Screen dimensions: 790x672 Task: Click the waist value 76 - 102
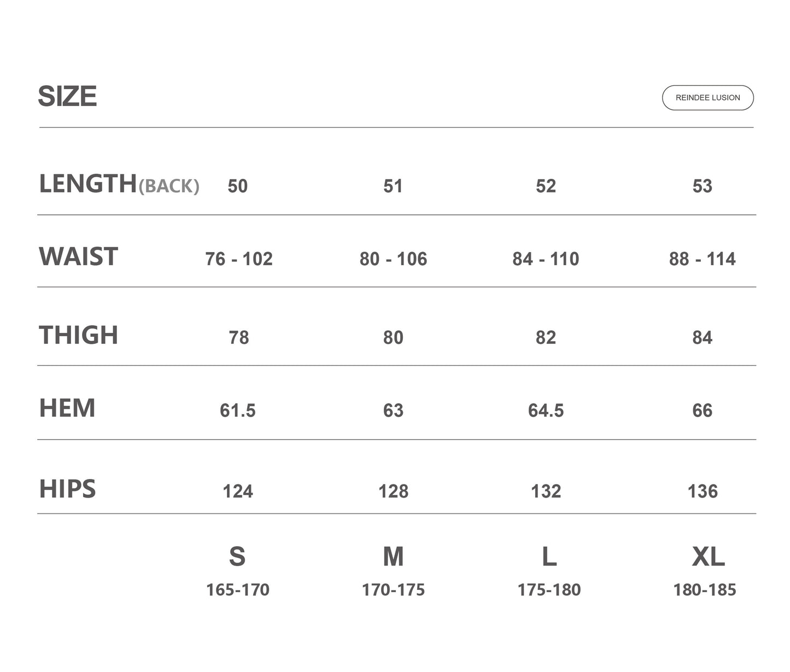click(x=239, y=259)
